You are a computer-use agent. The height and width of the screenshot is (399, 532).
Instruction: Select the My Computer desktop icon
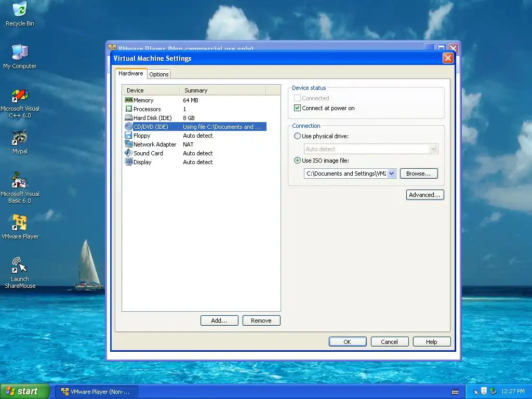(20, 57)
